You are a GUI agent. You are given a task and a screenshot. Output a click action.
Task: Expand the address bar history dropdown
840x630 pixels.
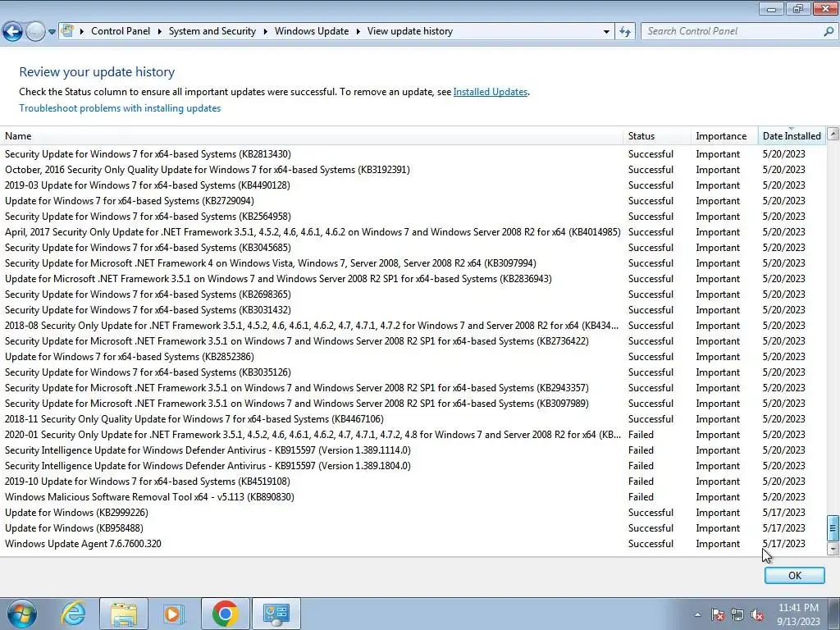click(606, 32)
